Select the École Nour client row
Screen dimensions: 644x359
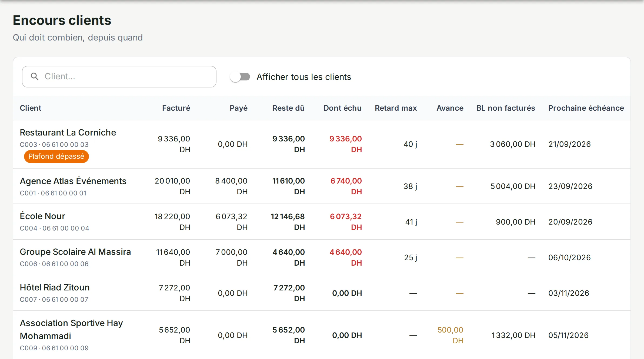click(322, 222)
